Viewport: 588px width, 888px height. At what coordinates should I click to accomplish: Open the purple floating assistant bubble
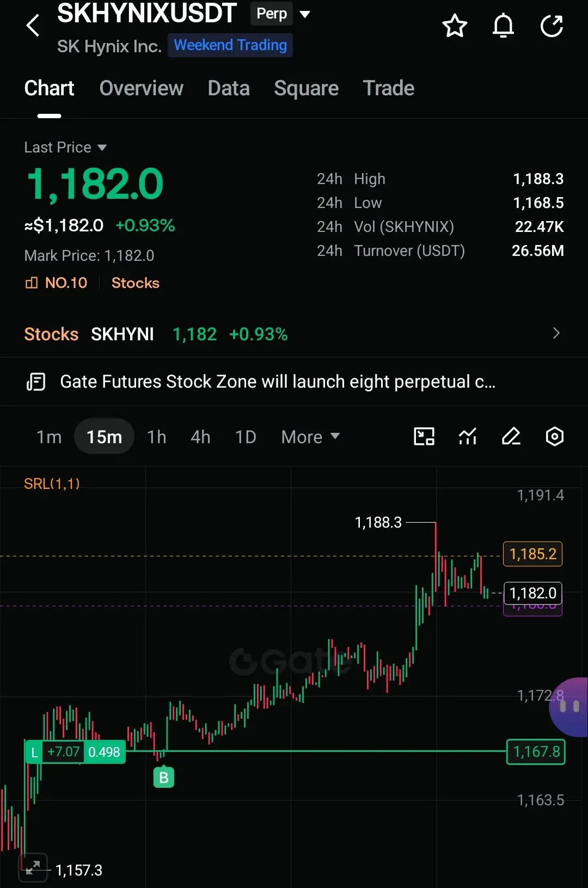click(x=569, y=707)
